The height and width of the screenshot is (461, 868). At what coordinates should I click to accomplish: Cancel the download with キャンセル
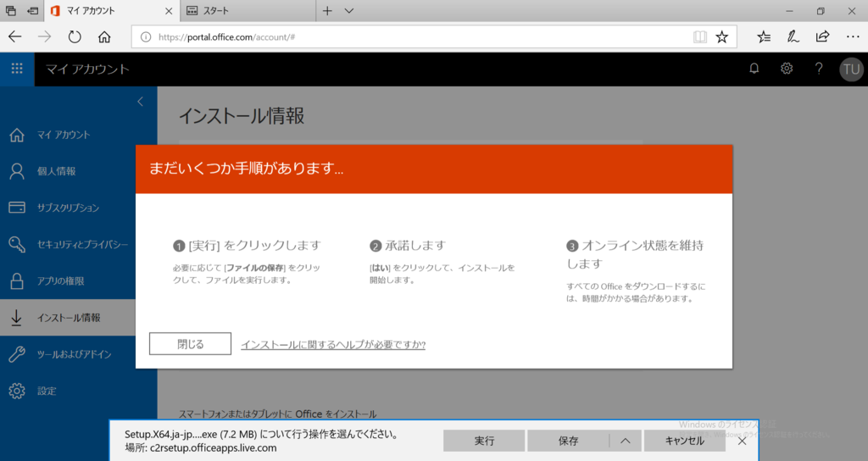(684, 441)
